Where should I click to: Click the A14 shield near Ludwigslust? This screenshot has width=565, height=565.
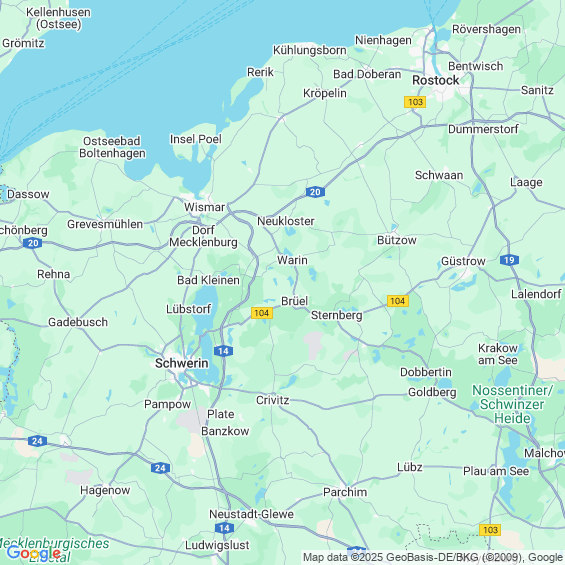point(224,528)
